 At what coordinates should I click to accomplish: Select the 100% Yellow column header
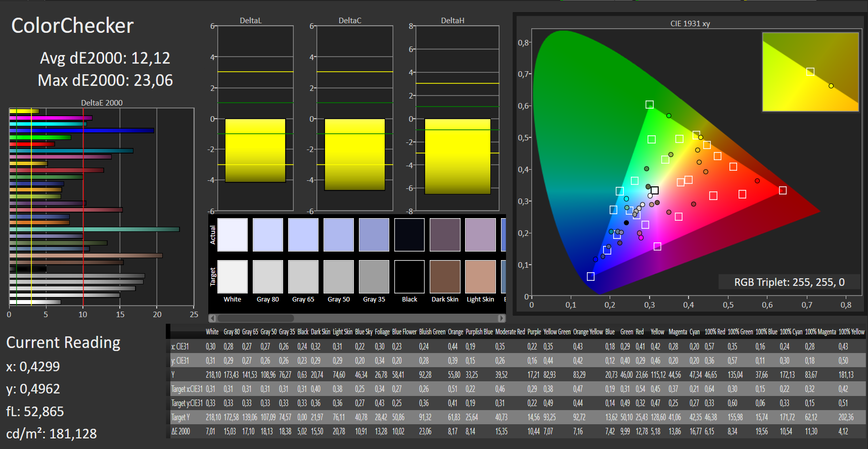pyautogui.click(x=851, y=332)
